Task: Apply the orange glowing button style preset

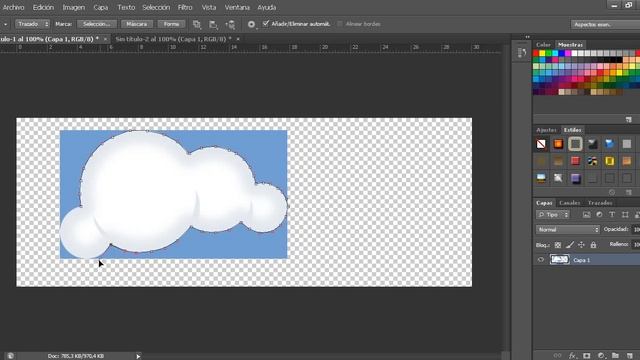Action: tap(558, 144)
